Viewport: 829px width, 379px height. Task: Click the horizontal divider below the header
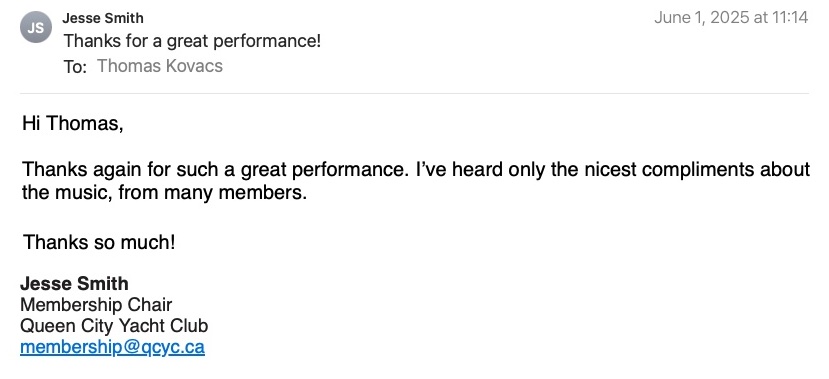click(414, 94)
